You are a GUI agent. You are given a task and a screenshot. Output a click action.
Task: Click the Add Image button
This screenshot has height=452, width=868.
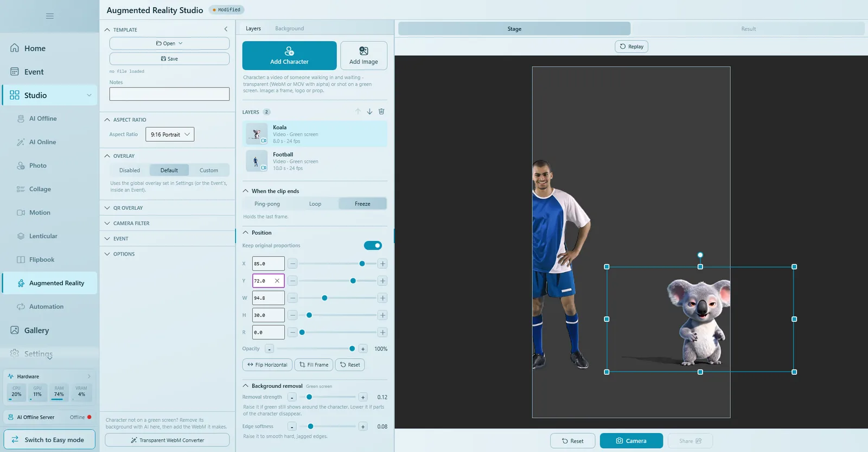pos(363,55)
